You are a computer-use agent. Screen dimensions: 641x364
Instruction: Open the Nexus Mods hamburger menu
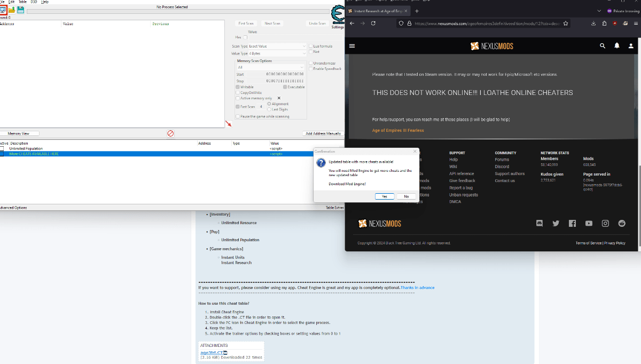pyautogui.click(x=352, y=46)
